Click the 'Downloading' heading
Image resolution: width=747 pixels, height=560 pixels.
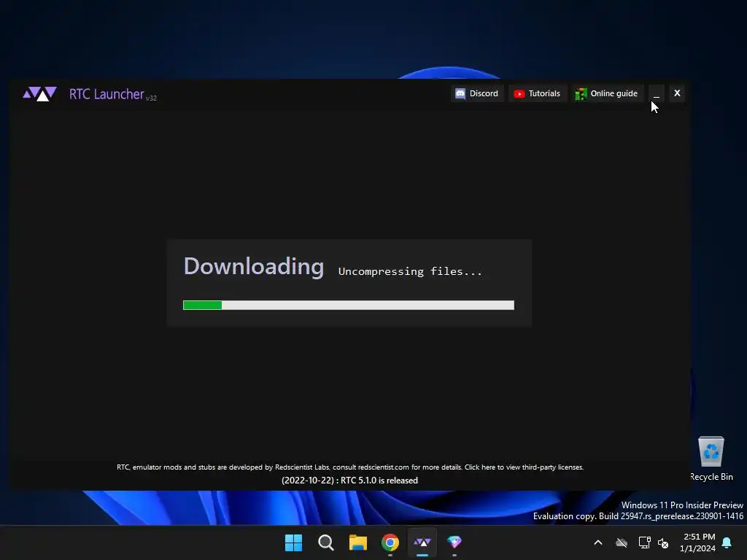click(253, 266)
